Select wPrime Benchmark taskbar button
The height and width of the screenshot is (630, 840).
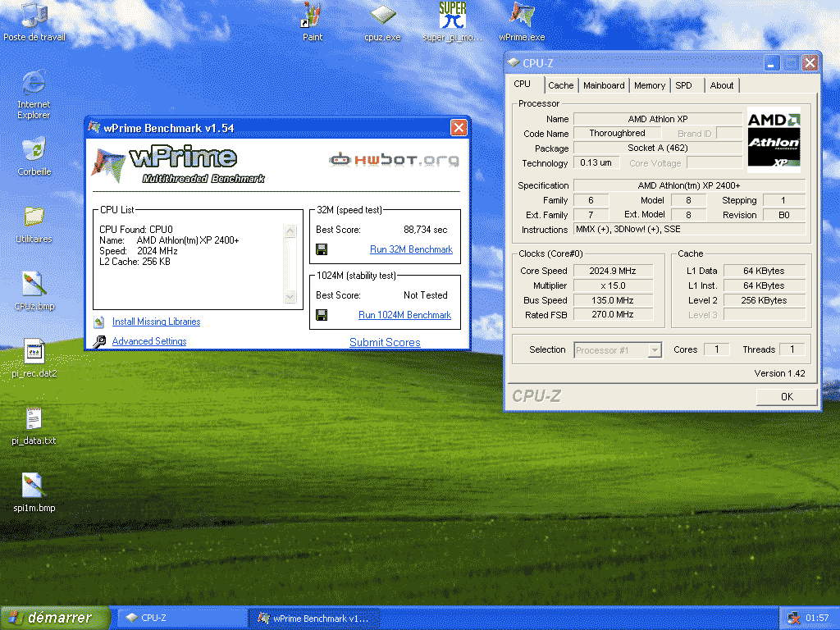[314, 618]
